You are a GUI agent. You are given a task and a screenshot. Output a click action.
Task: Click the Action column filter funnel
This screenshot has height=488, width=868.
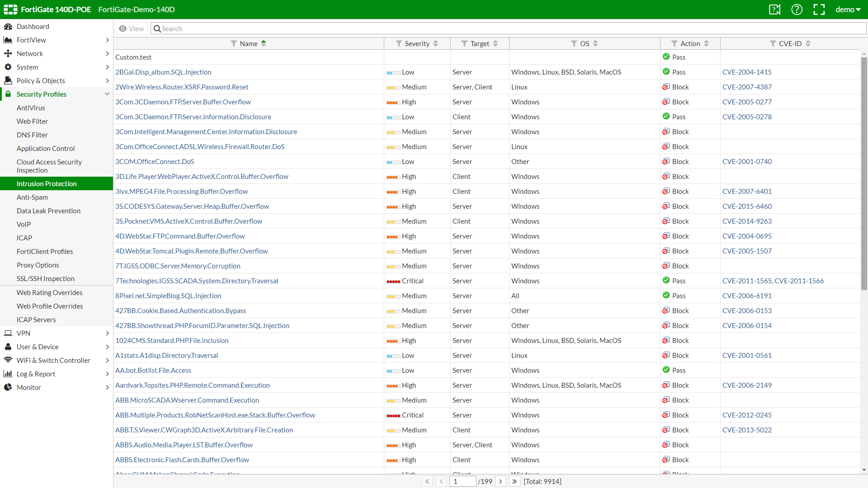tap(674, 43)
